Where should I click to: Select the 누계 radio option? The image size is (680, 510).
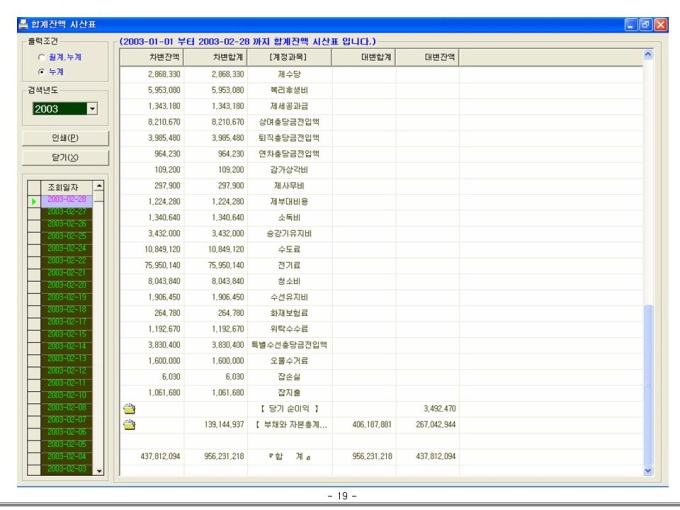[41, 72]
